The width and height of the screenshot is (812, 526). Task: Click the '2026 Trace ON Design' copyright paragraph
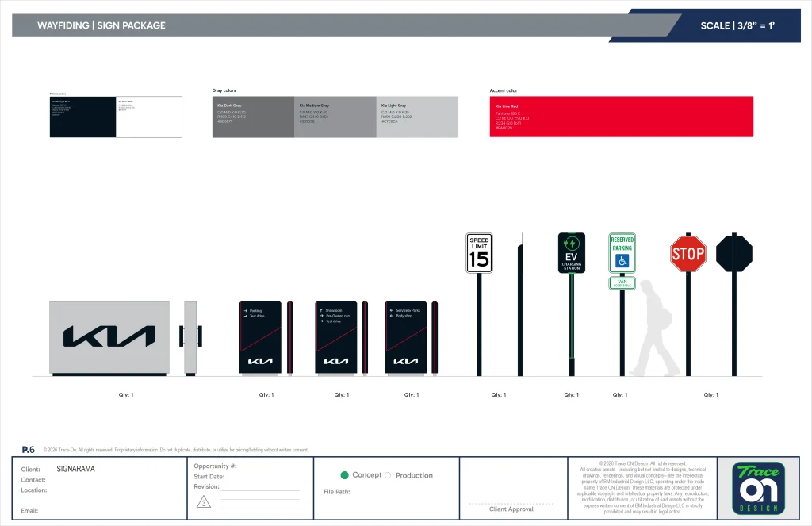click(642, 487)
